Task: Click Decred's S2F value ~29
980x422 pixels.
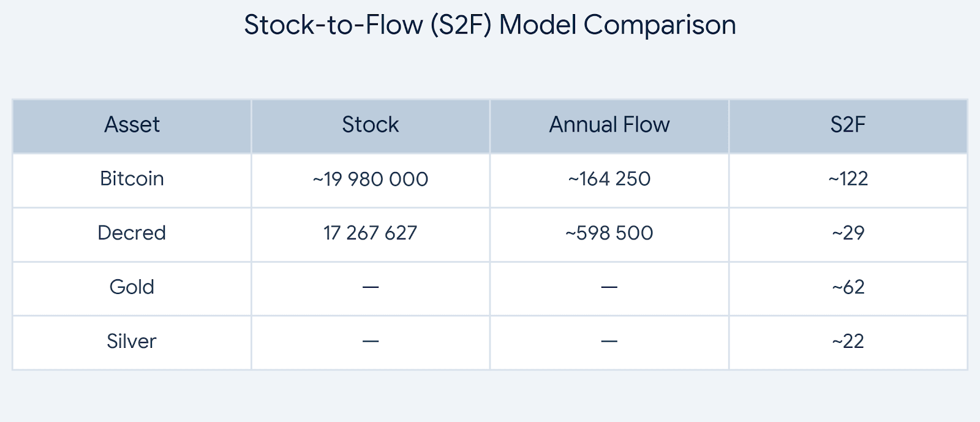Action: click(x=848, y=233)
